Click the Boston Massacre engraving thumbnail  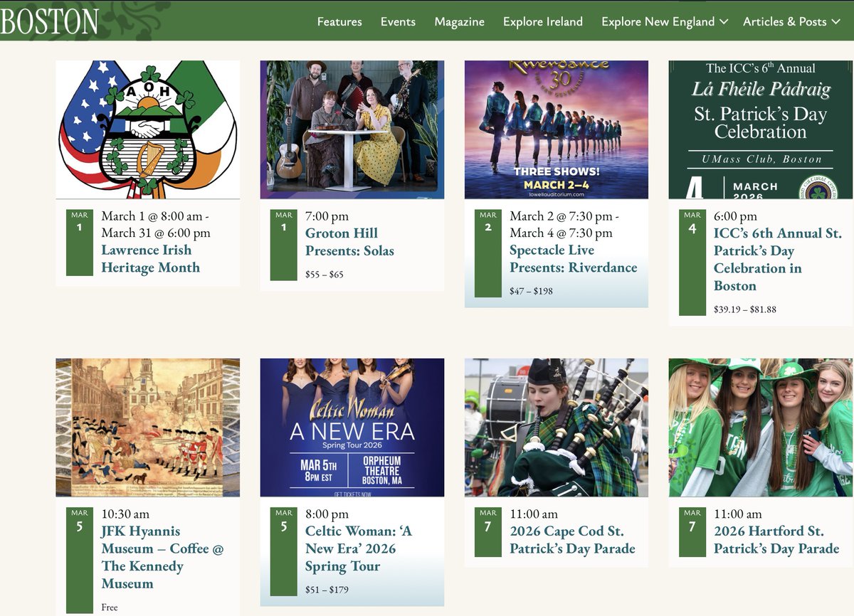click(x=148, y=428)
